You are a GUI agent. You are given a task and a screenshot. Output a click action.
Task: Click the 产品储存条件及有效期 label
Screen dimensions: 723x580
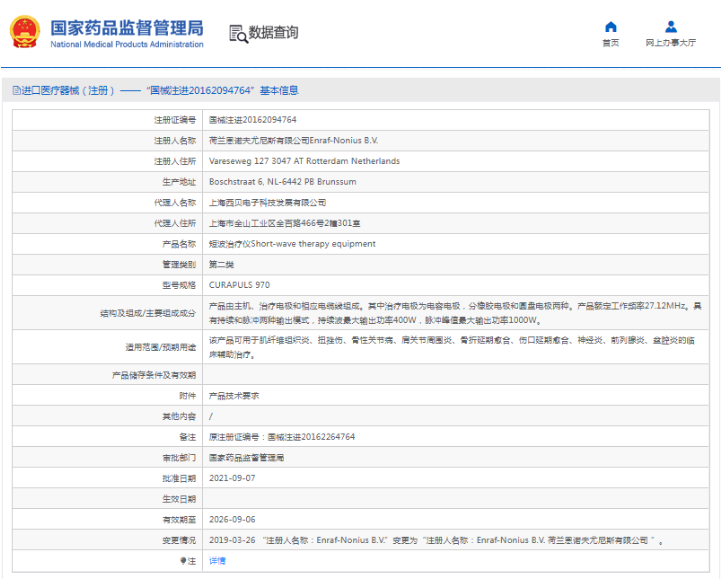(x=154, y=375)
